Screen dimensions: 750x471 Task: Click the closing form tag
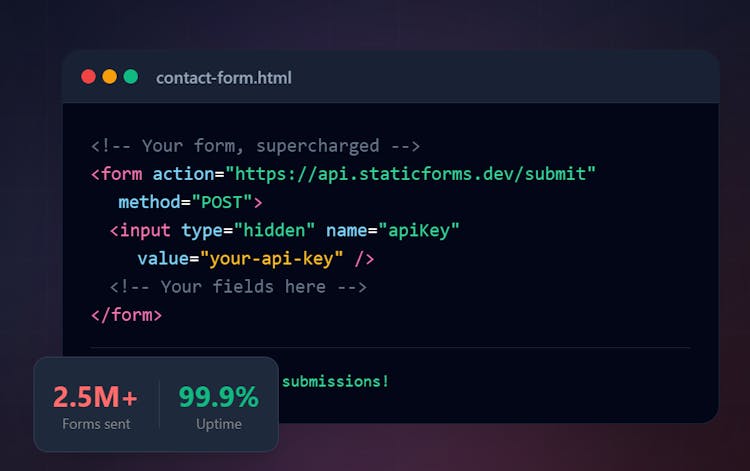click(x=126, y=314)
